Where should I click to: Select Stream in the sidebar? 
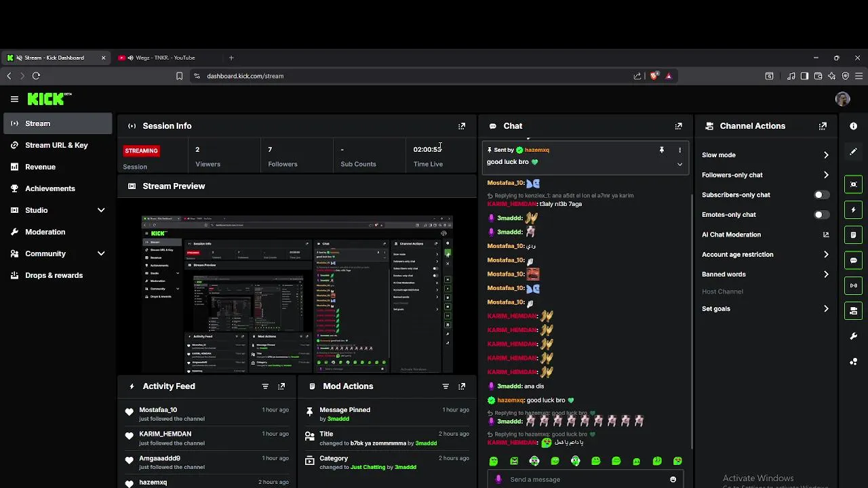pos(58,123)
